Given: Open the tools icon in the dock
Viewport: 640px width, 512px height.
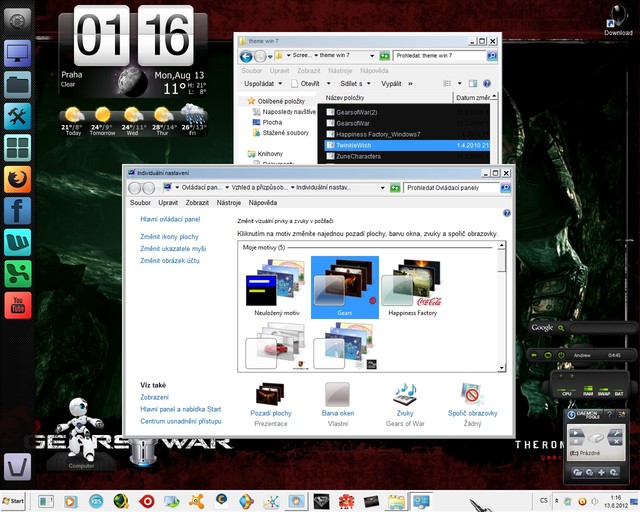Looking at the screenshot, I should pyautogui.click(x=18, y=116).
